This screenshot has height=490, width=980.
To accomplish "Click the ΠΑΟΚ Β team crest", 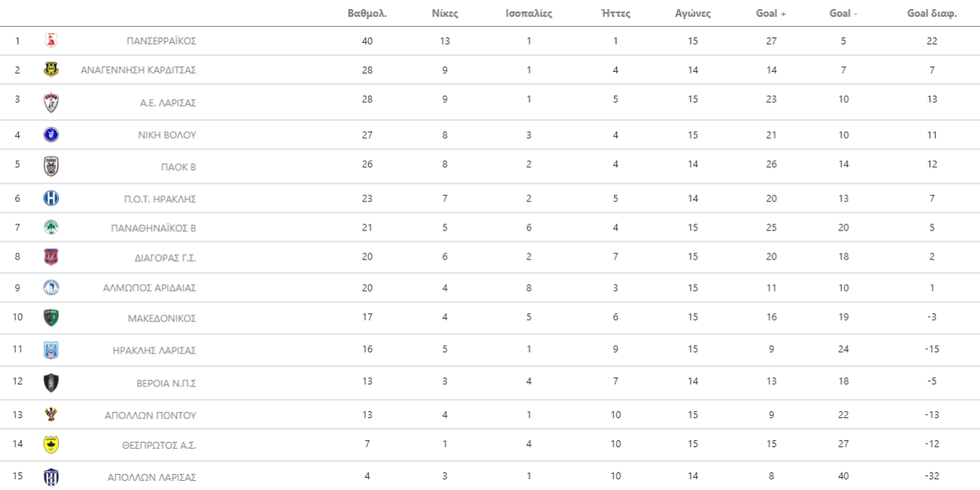I will tap(51, 166).
